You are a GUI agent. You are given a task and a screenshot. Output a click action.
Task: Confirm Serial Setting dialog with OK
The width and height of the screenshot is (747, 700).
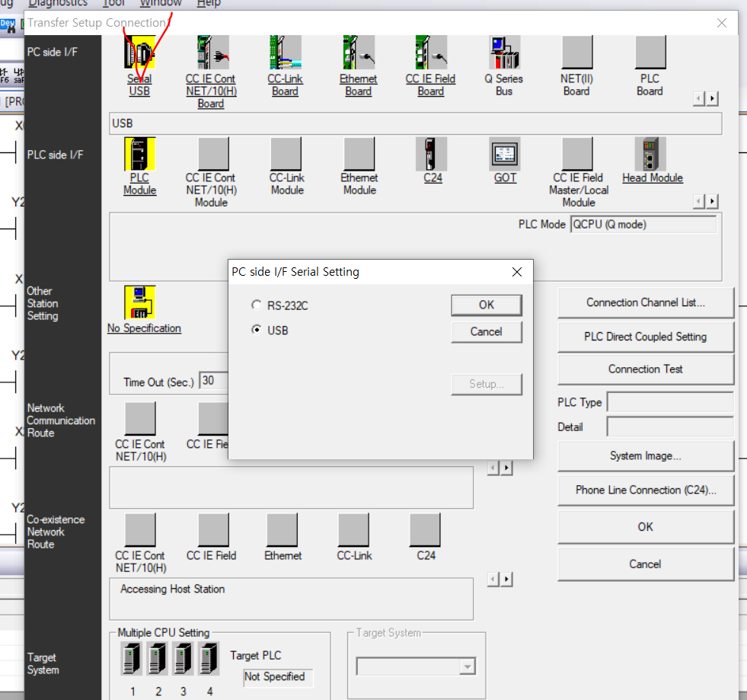(x=487, y=305)
